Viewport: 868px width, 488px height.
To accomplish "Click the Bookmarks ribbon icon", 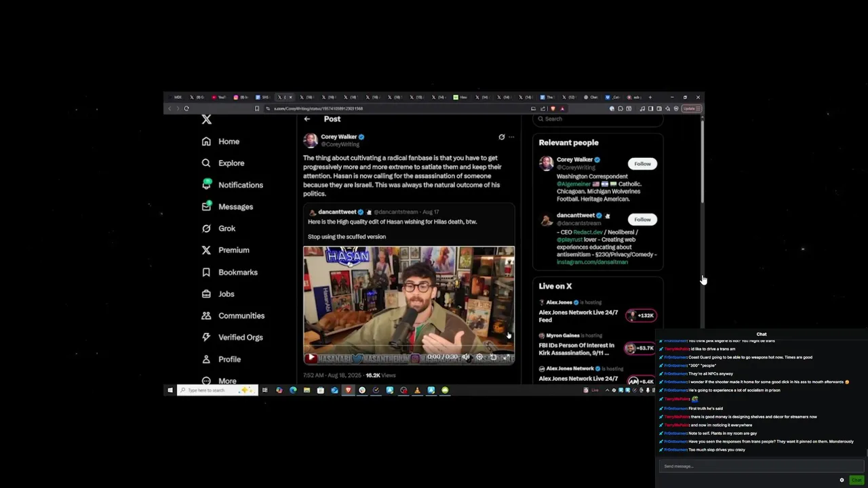I will tap(206, 272).
